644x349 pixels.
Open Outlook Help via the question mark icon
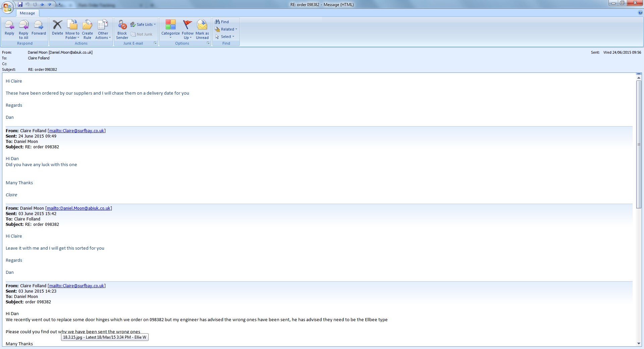coord(640,13)
